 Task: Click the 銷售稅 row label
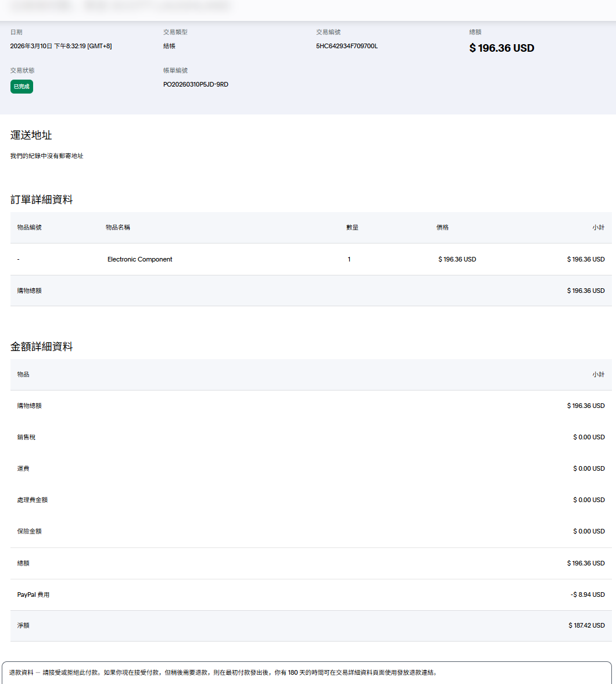point(26,437)
